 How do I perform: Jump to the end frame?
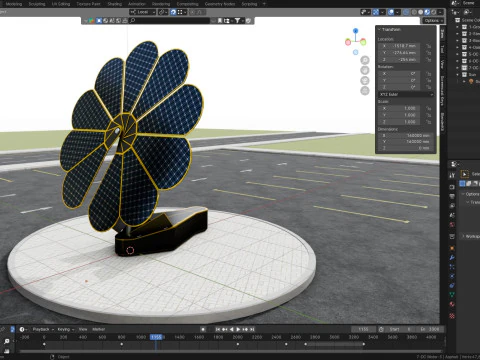tap(252, 329)
